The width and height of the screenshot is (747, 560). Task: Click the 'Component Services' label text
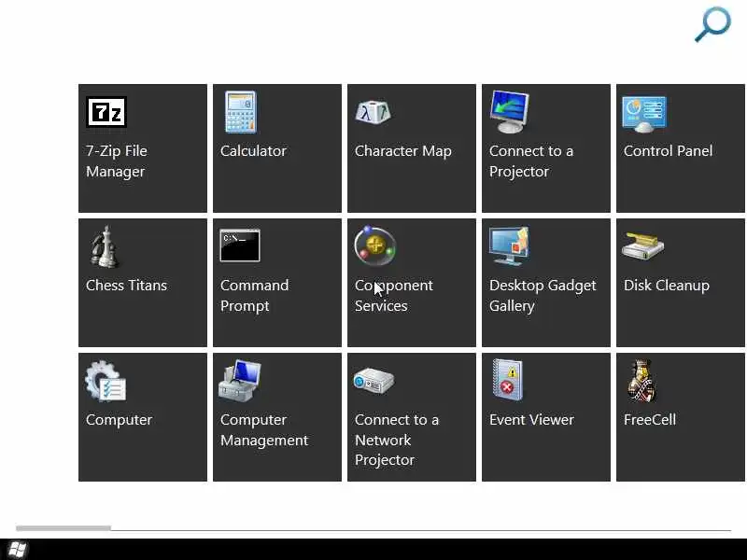(394, 295)
